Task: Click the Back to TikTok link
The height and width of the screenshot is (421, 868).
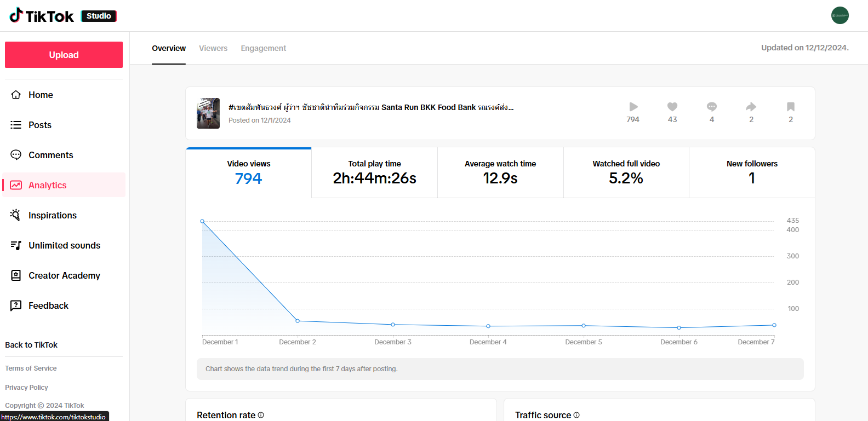Action: pos(31,345)
